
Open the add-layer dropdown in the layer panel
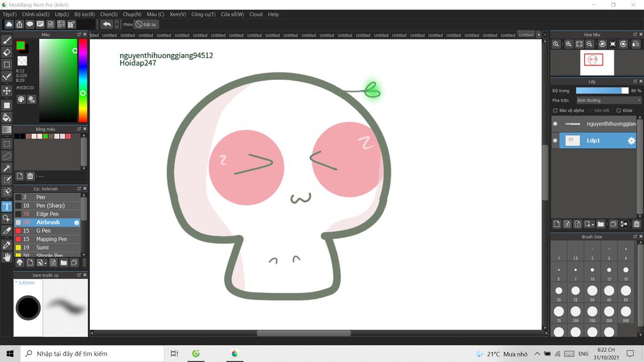click(589, 224)
